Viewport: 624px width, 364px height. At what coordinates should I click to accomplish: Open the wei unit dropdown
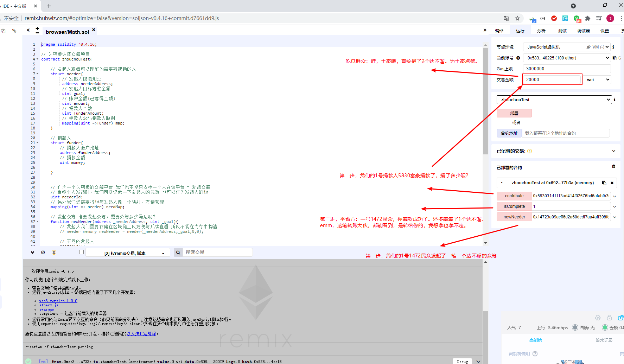[x=597, y=80]
